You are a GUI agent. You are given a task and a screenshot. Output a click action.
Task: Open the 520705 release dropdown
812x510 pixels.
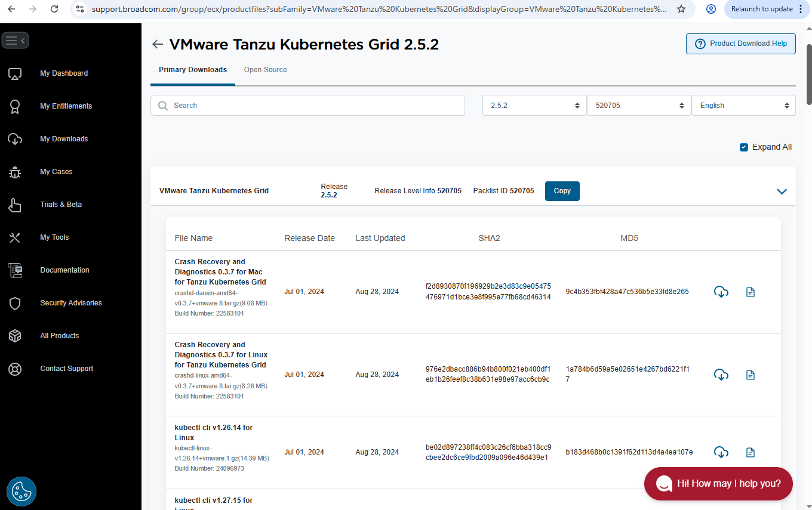(x=639, y=106)
